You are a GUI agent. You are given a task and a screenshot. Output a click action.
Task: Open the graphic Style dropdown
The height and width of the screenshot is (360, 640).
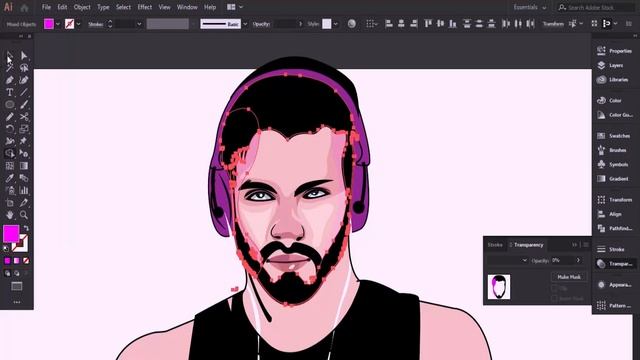336,24
